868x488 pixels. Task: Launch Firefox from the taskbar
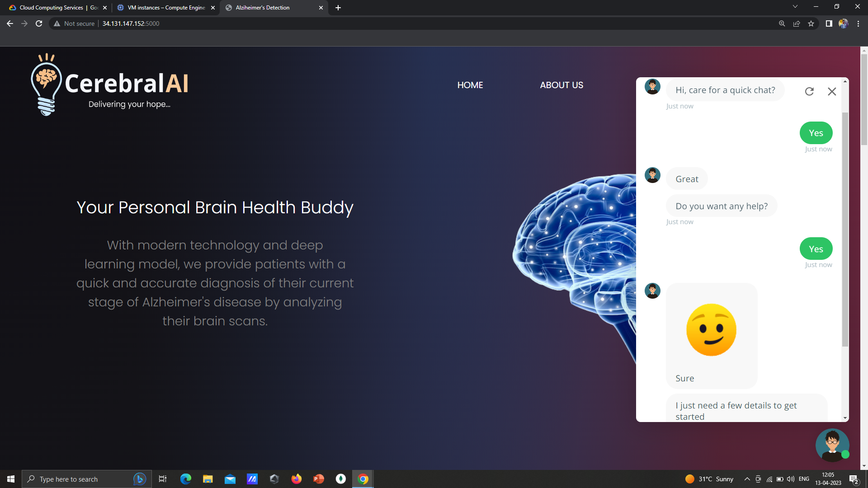[296, 479]
